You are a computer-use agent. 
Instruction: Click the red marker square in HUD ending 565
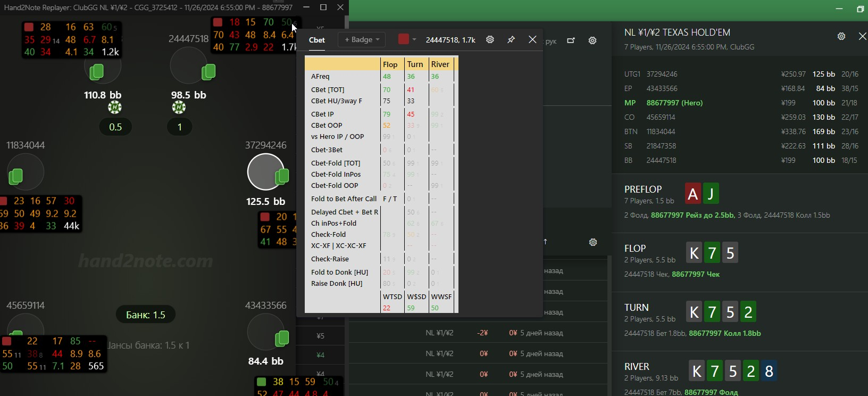coord(7,341)
